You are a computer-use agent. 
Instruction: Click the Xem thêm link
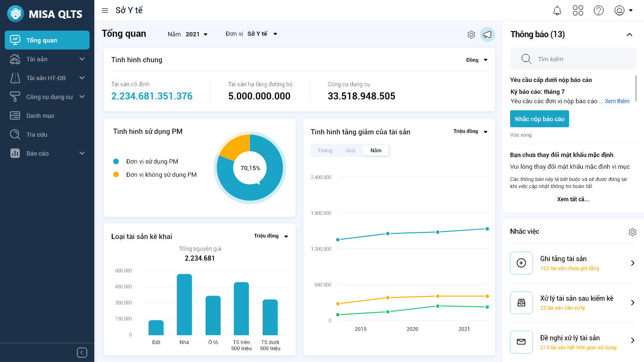click(x=617, y=101)
